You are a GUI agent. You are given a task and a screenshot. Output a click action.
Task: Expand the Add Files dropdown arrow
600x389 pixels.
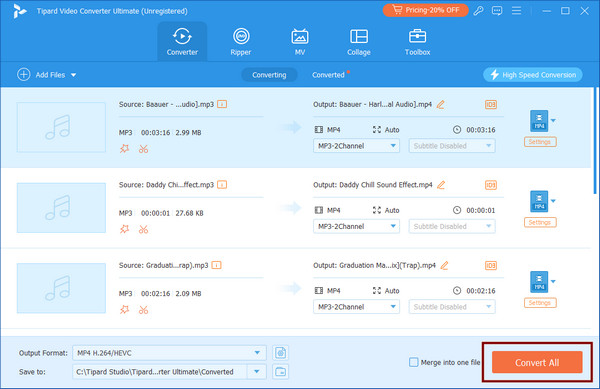pos(73,75)
